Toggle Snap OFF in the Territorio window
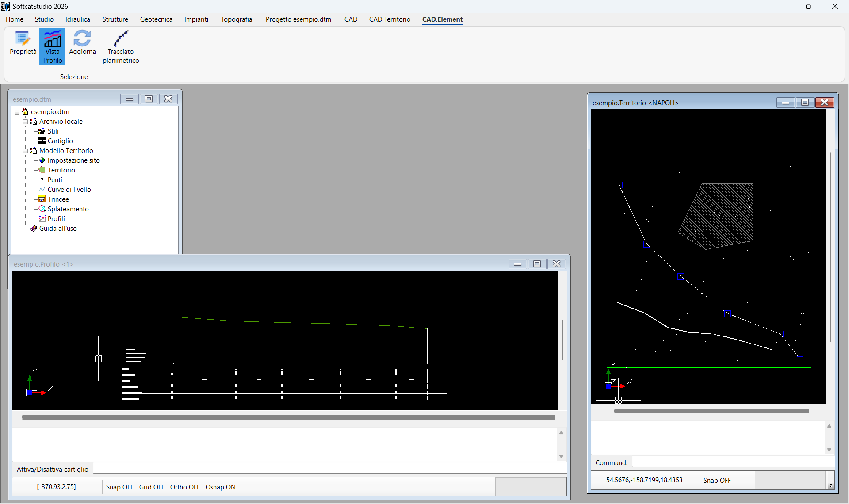 pos(717,481)
